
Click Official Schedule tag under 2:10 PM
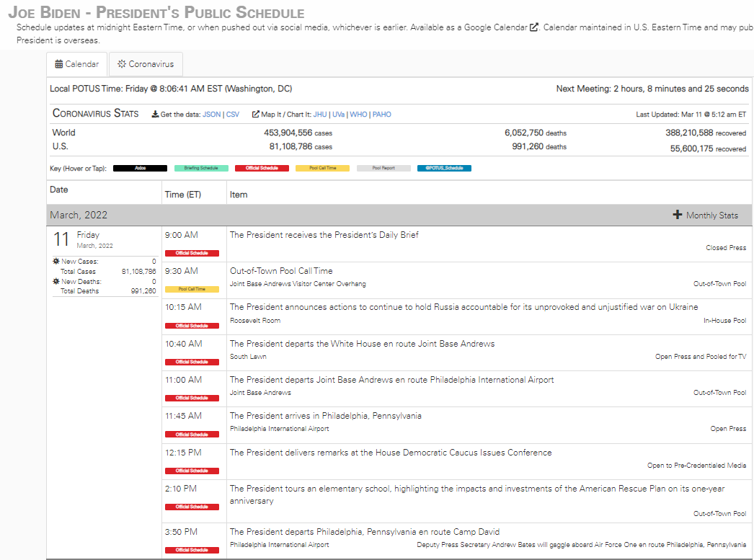coord(192,507)
